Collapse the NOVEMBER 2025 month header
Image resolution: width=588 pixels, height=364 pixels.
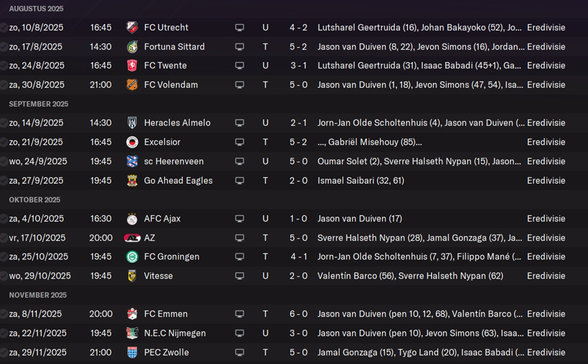point(38,295)
